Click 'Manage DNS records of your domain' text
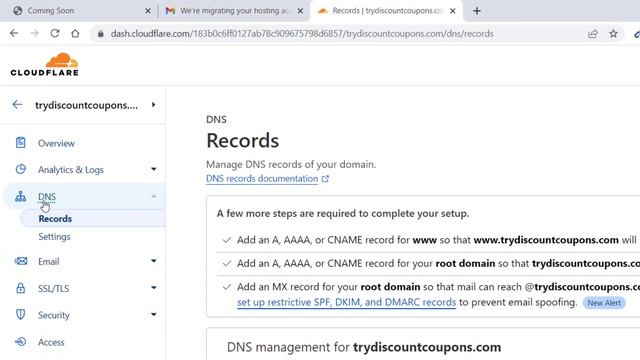 point(291,164)
